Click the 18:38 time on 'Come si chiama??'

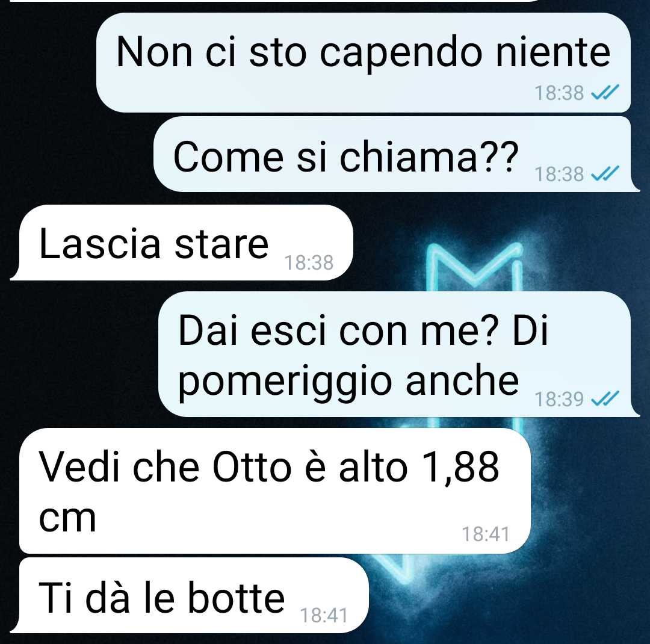click(559, 174)
